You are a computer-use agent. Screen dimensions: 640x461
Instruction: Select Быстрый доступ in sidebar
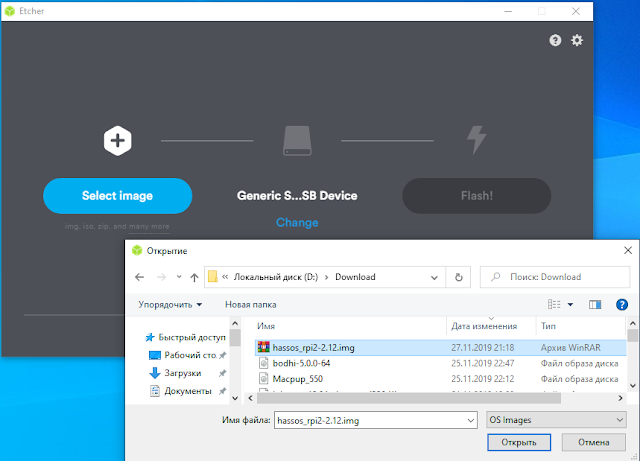tap(185, 337)
